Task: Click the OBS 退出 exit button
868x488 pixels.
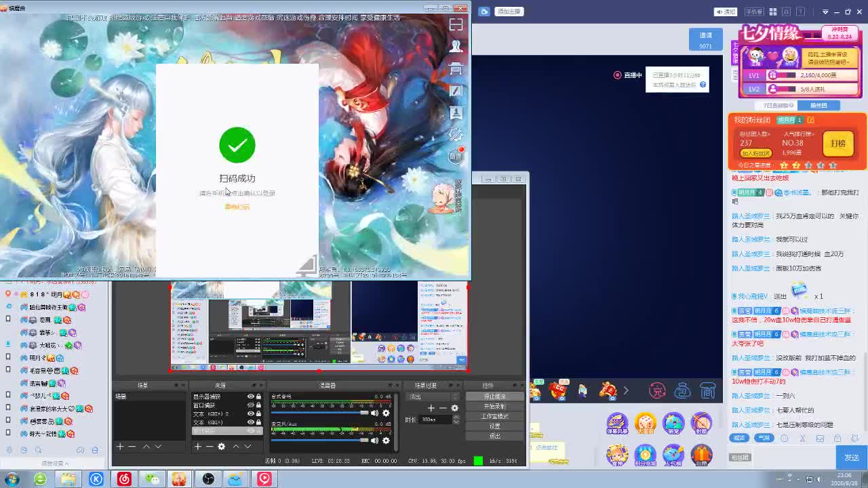Action: [x=494, y=436]
